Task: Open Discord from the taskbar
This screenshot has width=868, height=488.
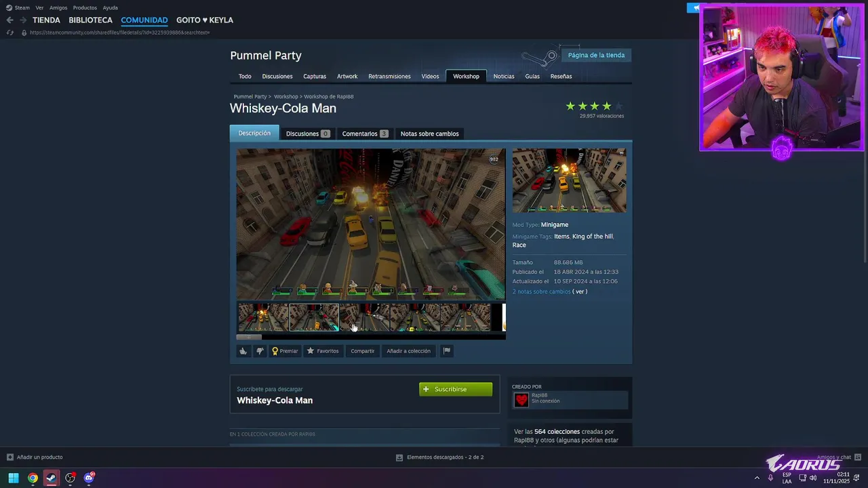Action: click(x=89, y=478)
